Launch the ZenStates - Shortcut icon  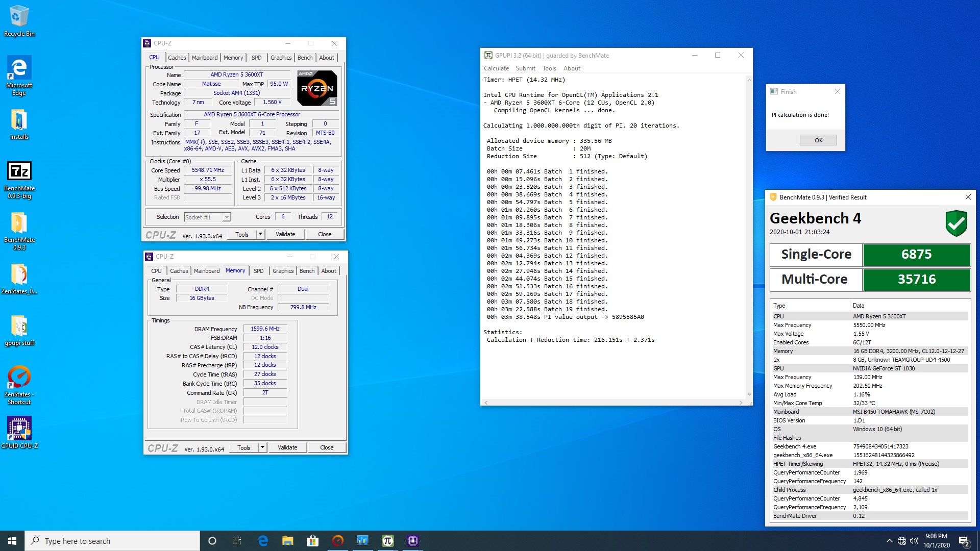click(x=19, y=385)
